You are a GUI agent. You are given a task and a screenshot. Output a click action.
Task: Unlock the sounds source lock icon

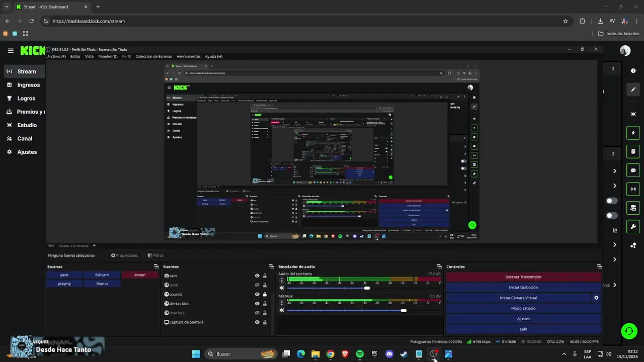pos(265,294)
